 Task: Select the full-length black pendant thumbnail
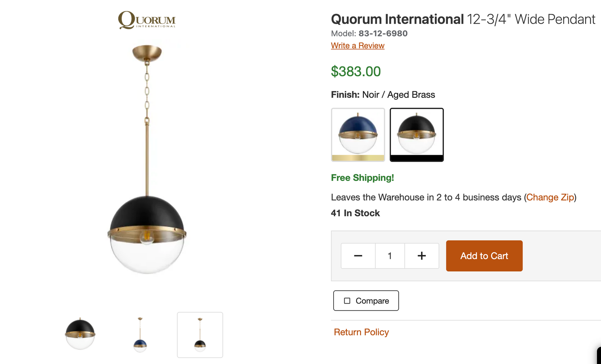pyautogui.click(x=200, y=335)
